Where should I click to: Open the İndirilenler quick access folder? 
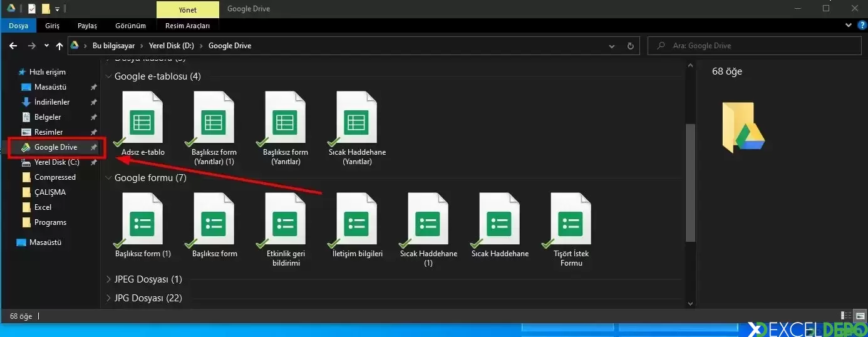click(52, 102)
